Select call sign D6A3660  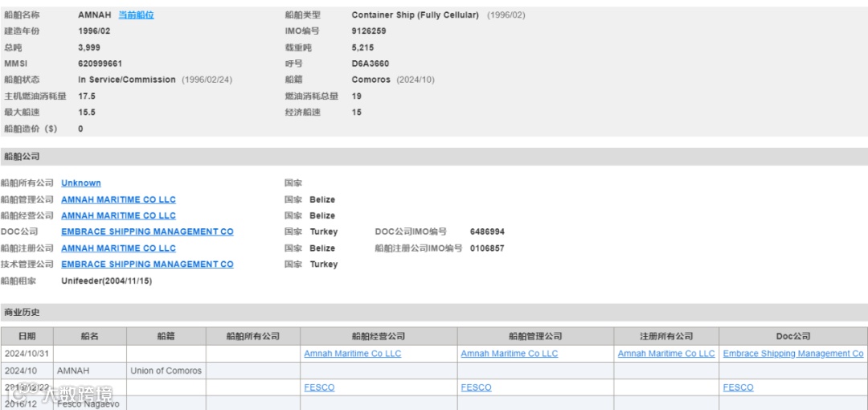tap(371, 64)
